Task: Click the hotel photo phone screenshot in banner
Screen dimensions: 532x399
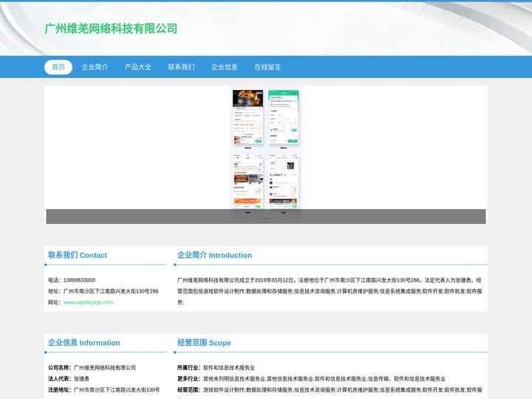Action: 248,117
